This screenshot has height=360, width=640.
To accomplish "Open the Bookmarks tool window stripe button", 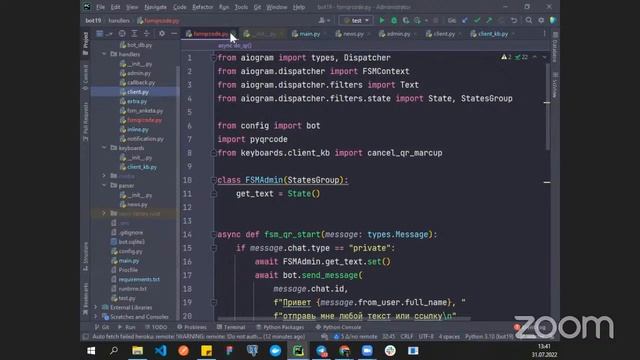I will coord(85,298).
